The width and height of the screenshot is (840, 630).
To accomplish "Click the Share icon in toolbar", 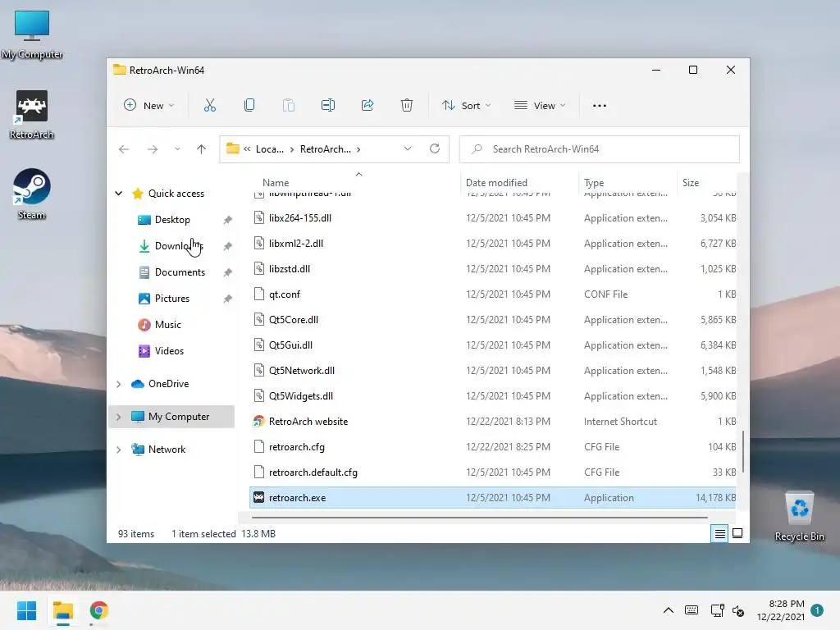I will click(367, 106).
